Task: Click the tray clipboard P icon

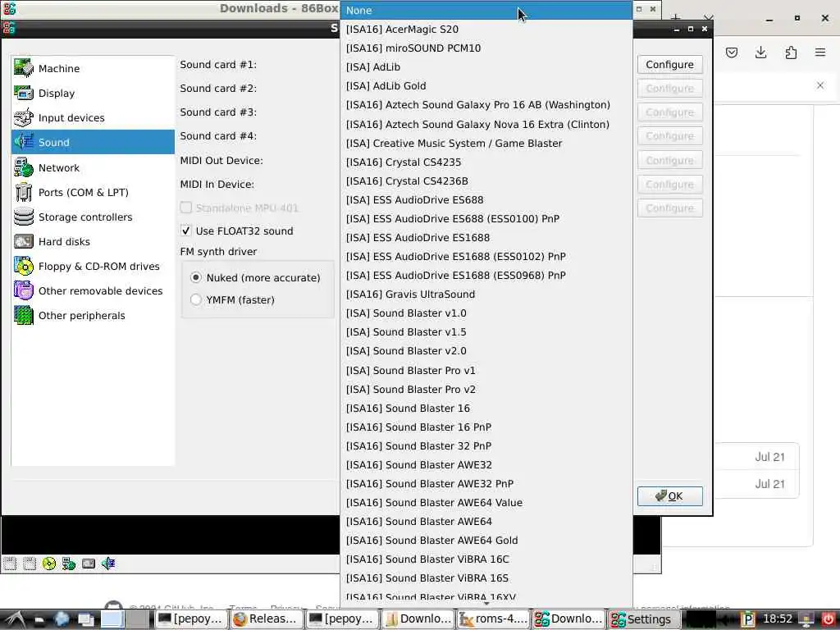Action: click(747, 619)
